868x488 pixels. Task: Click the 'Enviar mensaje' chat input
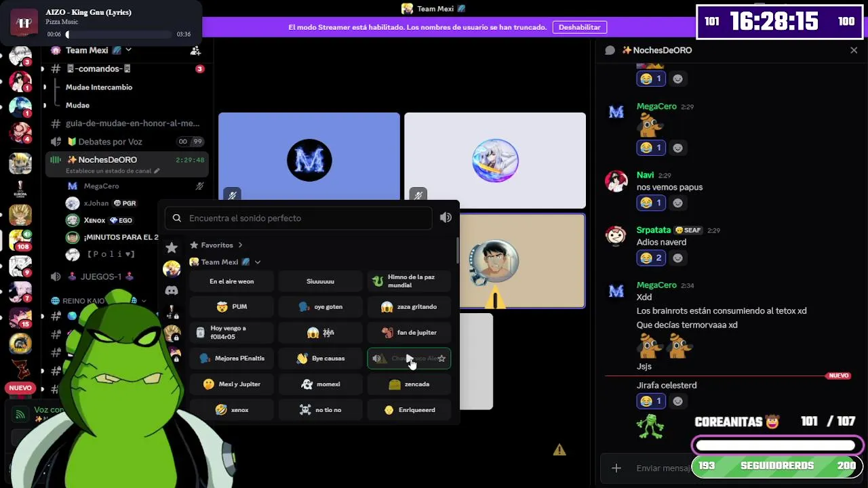(x=663, y=468)
